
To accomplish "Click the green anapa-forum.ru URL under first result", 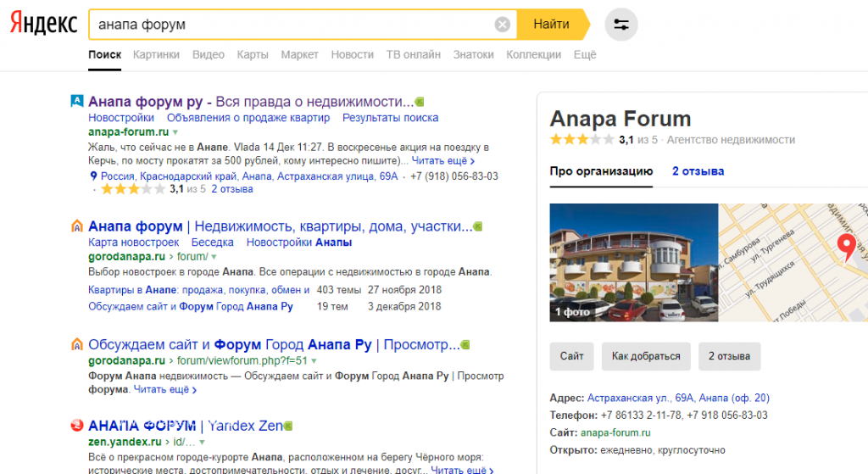I will click(129, 131).
